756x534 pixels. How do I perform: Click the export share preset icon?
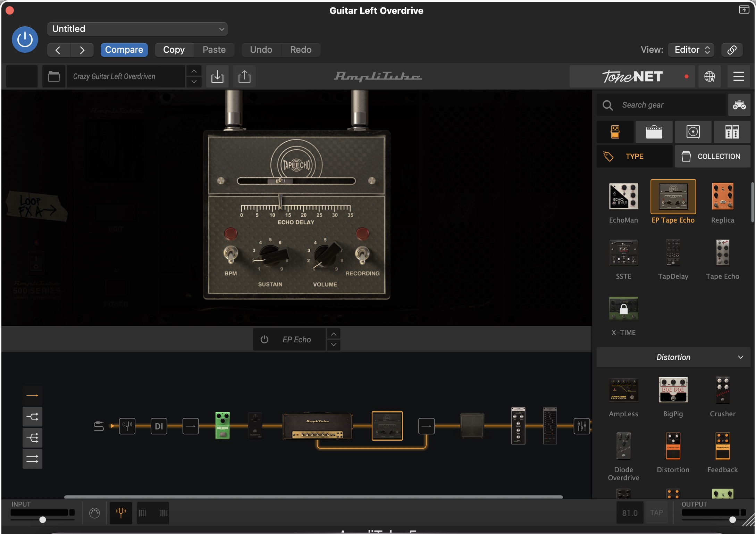point(244,76)
